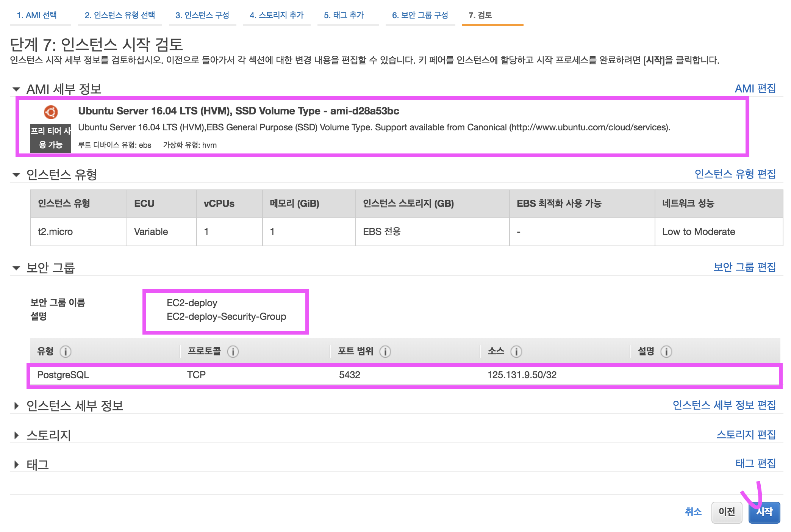This screenshot has height=532, width=791.
Task: Expand the 스토리지 section
Action: (x=16, y=435)
